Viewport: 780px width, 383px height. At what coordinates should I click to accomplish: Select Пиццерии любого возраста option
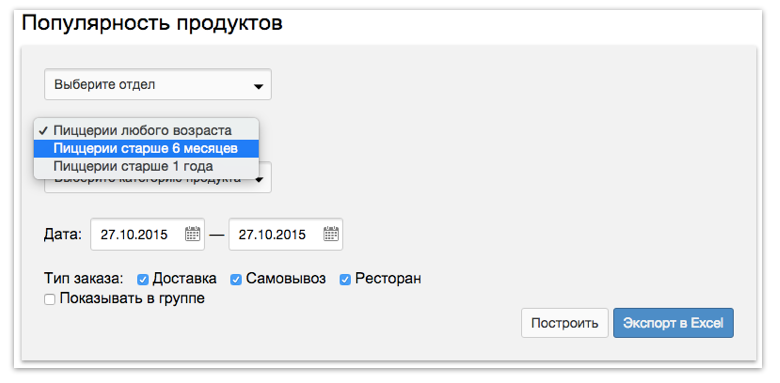point(146,130)
